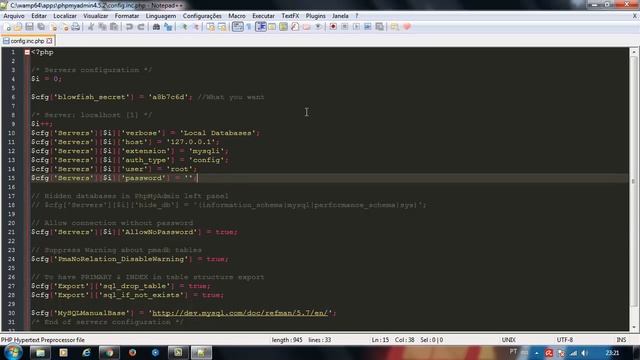Create a new document via toolbar

point(8,27)
